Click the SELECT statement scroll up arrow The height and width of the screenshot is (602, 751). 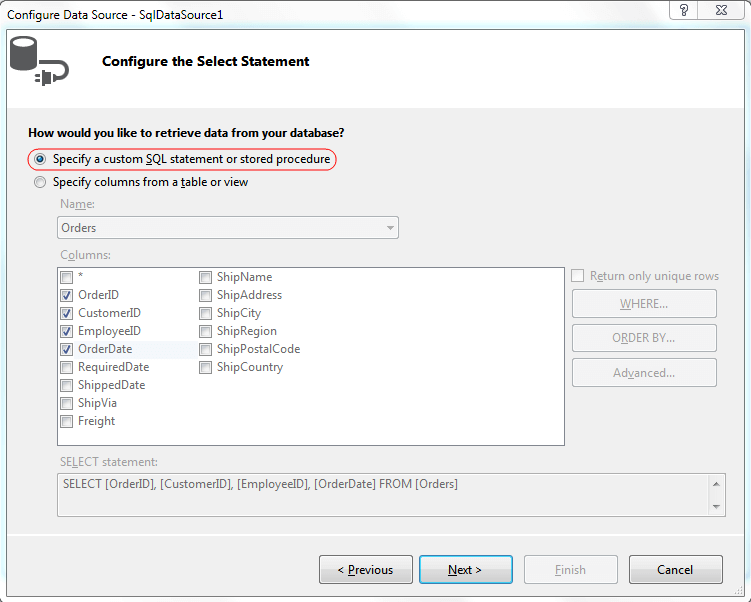point(717,484)
